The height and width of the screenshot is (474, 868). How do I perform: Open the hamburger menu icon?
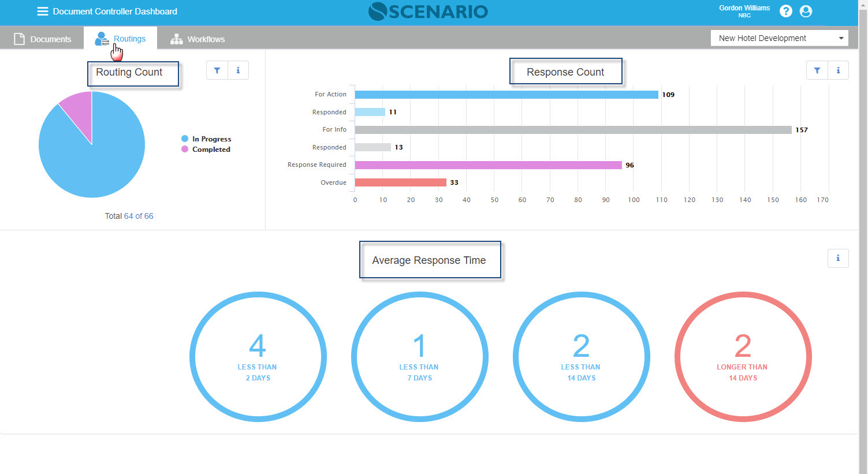[x=42, y=12]
